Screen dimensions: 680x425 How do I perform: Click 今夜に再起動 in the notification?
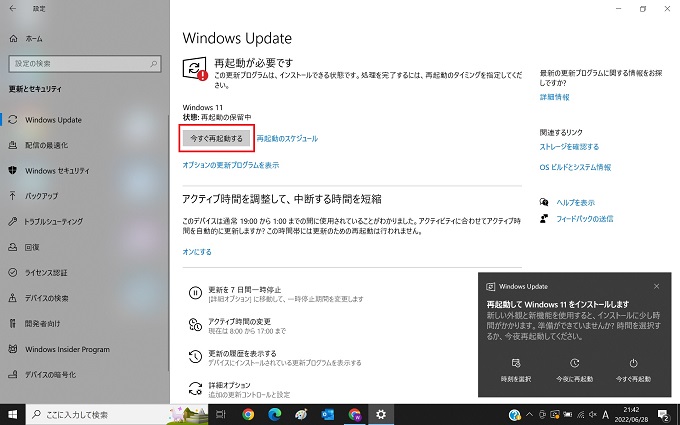click(575, 370)
